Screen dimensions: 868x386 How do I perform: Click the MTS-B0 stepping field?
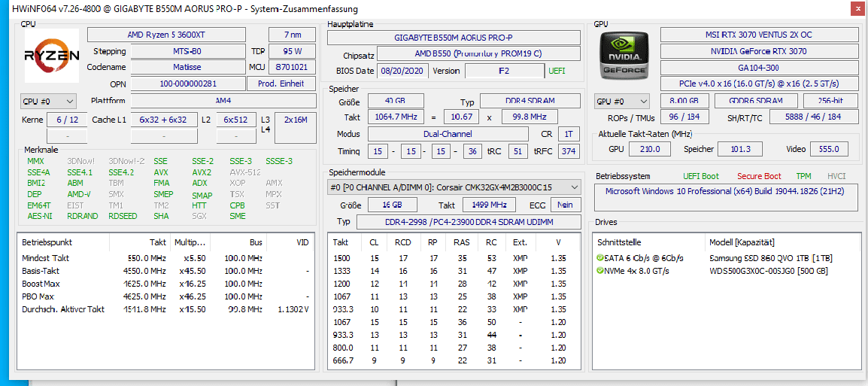[x=187, y=51]
